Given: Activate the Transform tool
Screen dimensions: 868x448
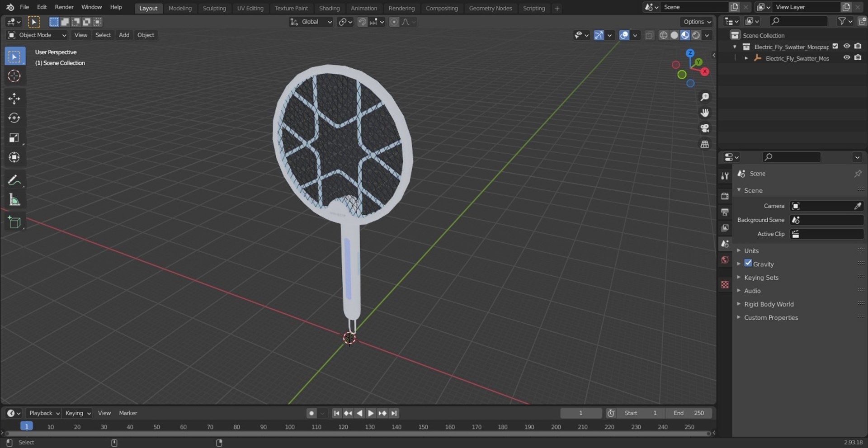Looking at the screenshot, I should point(14,157).
